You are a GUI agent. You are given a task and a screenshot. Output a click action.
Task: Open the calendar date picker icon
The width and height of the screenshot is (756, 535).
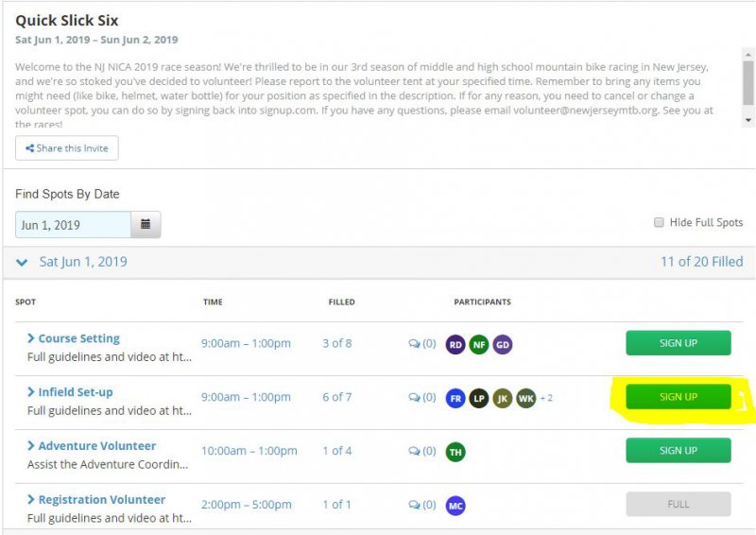[x=146, y=225]
